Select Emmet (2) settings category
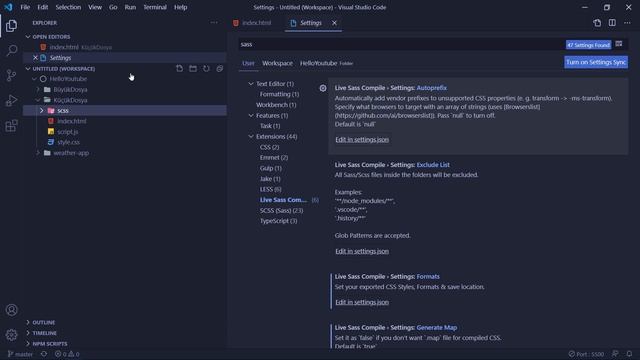 pyautogui.click(x=274, y=158)
